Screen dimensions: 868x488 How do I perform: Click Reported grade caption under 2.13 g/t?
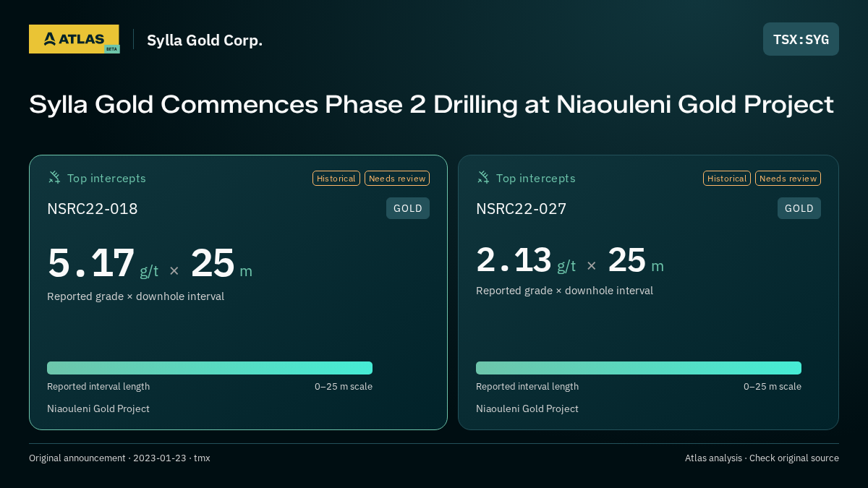pos(564,291)
